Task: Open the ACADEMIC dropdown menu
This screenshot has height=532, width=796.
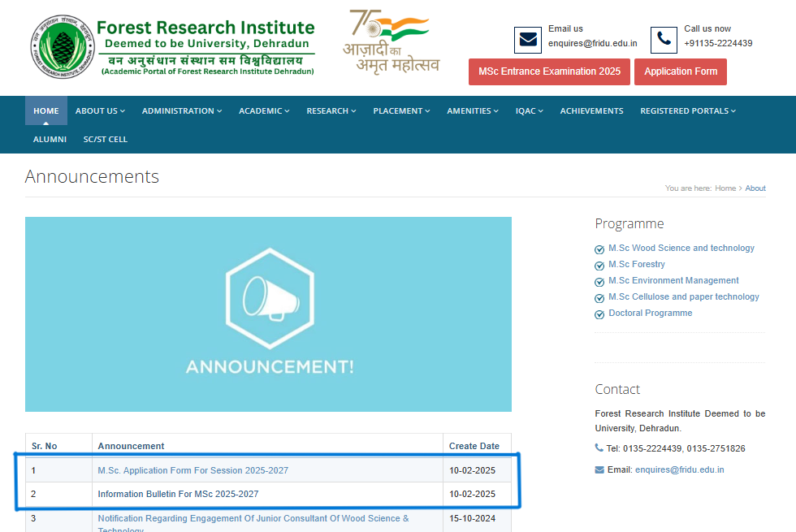Action: click(264, 110)
